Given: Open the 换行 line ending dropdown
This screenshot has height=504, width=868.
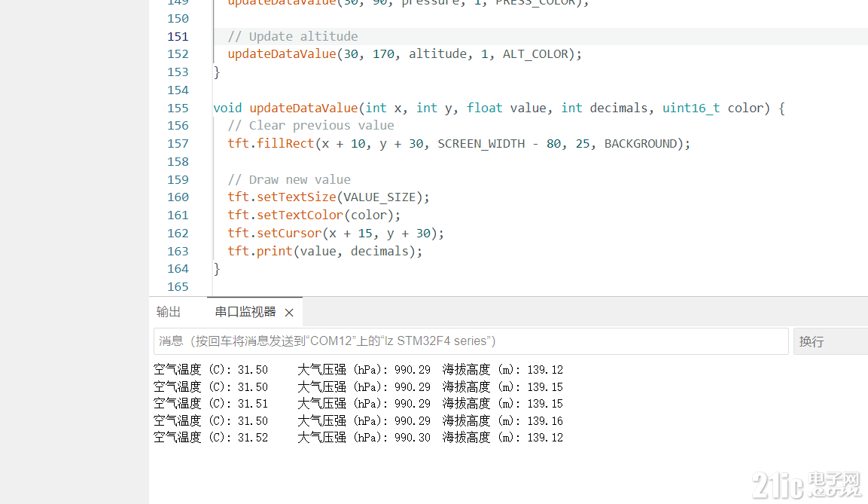Looking at the screenshot, I should pyautogui.click(x=830, y=341).
